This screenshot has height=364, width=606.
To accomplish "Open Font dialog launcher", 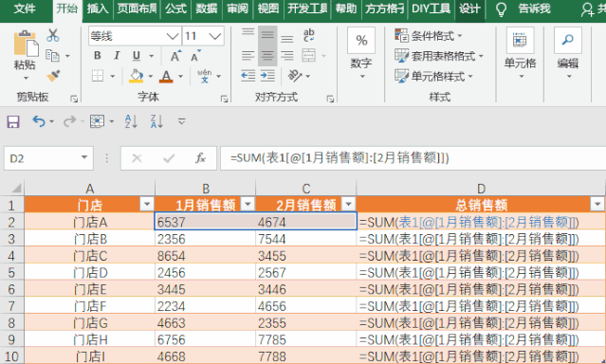I will coord(224,99).
